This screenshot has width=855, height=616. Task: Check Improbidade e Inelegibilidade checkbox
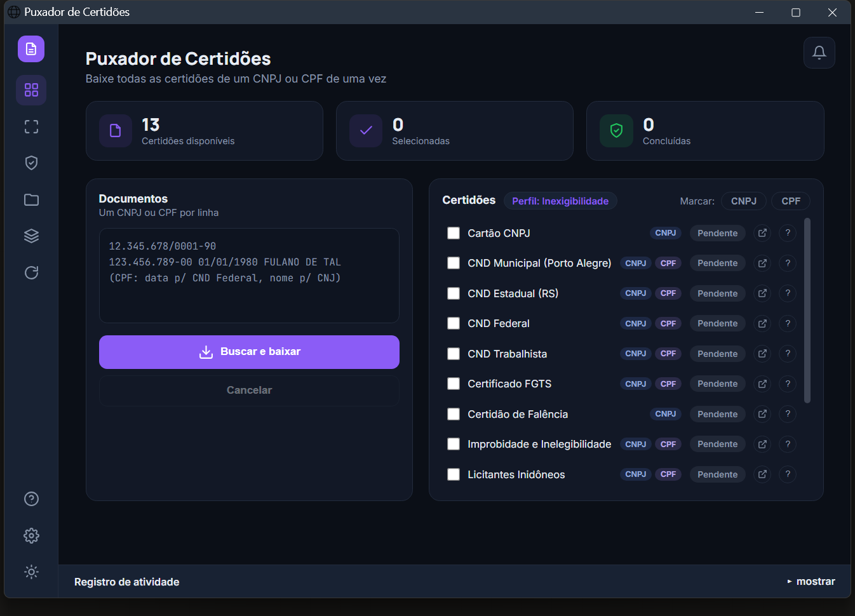coord(454,444)
